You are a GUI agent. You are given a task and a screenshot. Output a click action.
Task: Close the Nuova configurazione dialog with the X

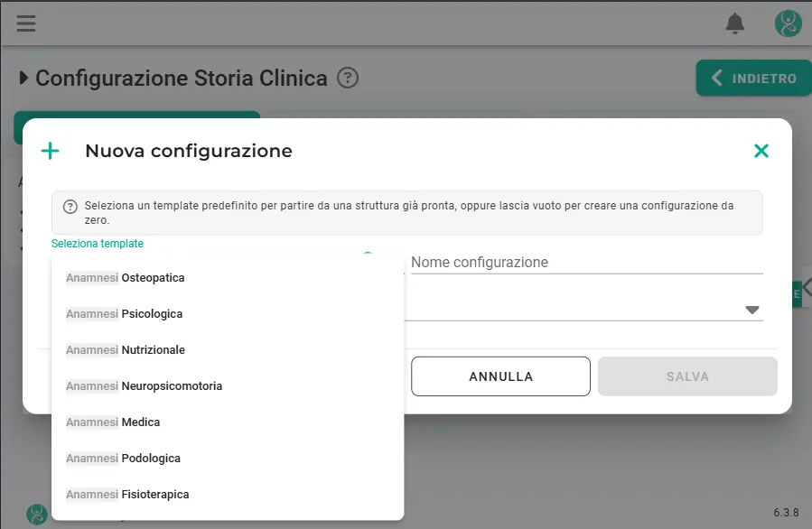pos(761,150)
